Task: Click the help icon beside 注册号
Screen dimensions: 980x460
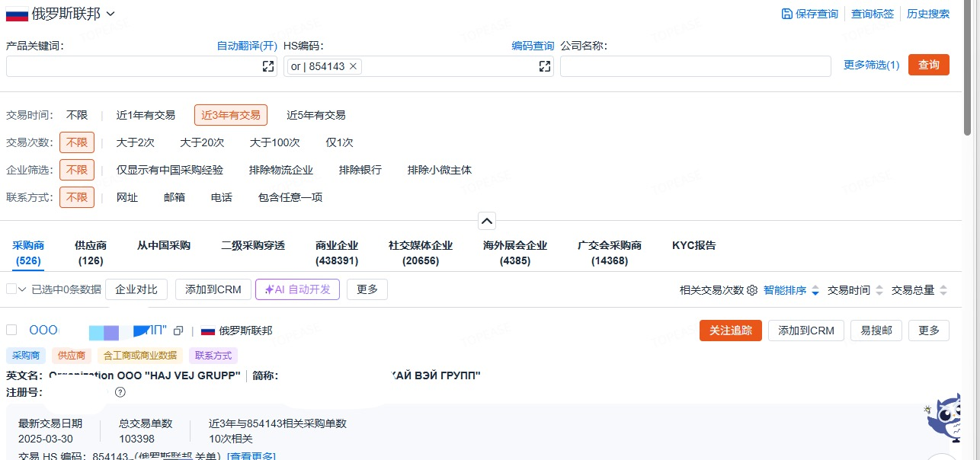Action: pos(120,392)
